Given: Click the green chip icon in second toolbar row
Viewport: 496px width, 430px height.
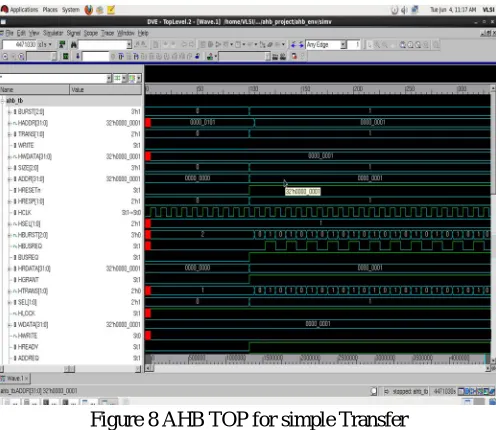Looking at the screenshot, I should [x=66, y=56].
